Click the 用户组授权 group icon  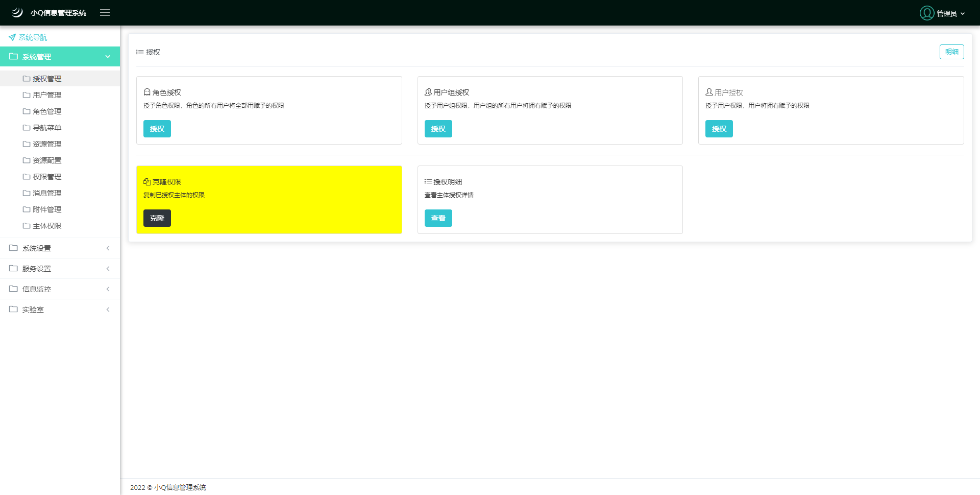(x=428, y=92)
